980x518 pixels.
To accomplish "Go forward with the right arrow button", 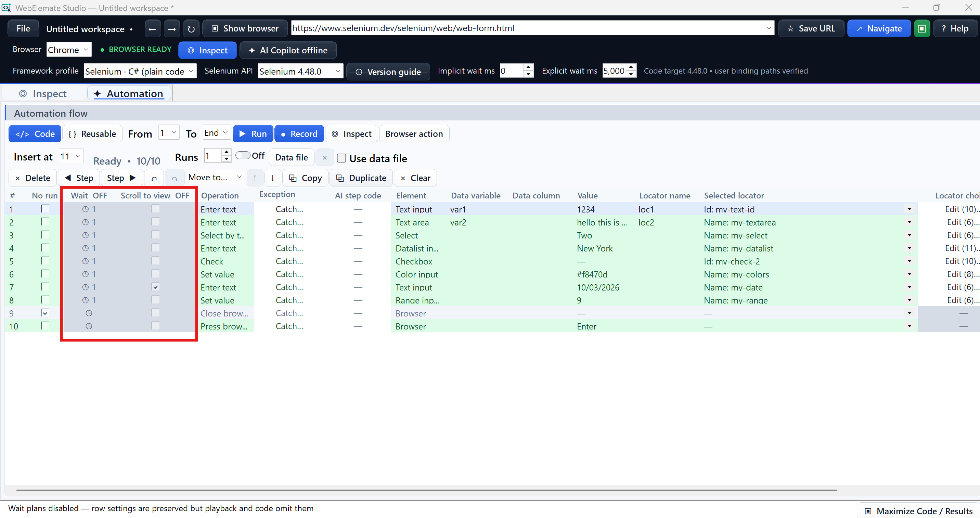I will 172,29.
